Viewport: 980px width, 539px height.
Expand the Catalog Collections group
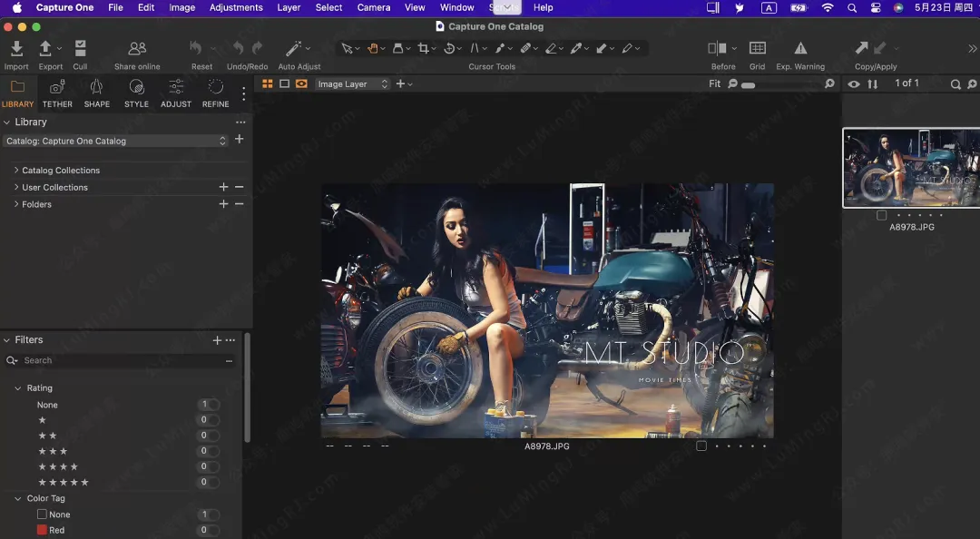click(16, 171)
